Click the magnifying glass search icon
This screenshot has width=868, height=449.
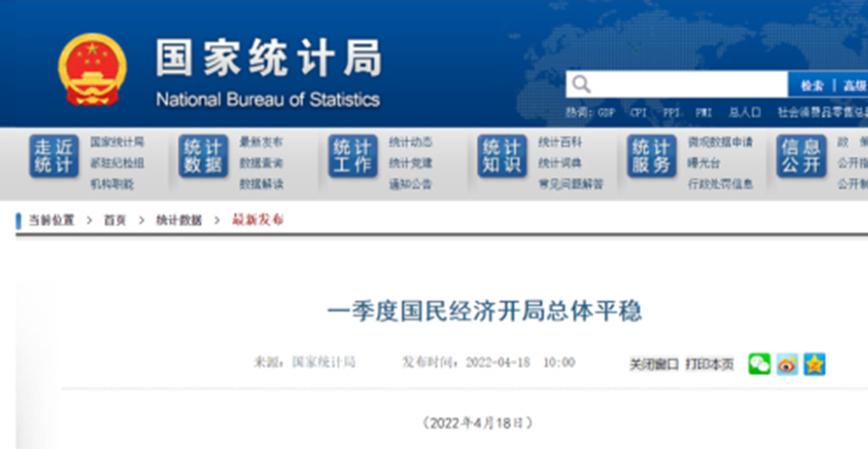point(581,84)
